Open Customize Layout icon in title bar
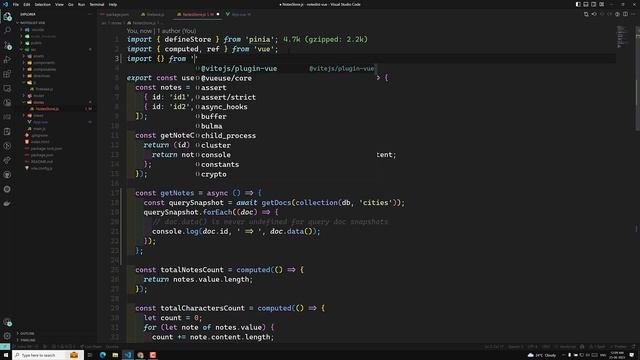 [x=602, y=4]
